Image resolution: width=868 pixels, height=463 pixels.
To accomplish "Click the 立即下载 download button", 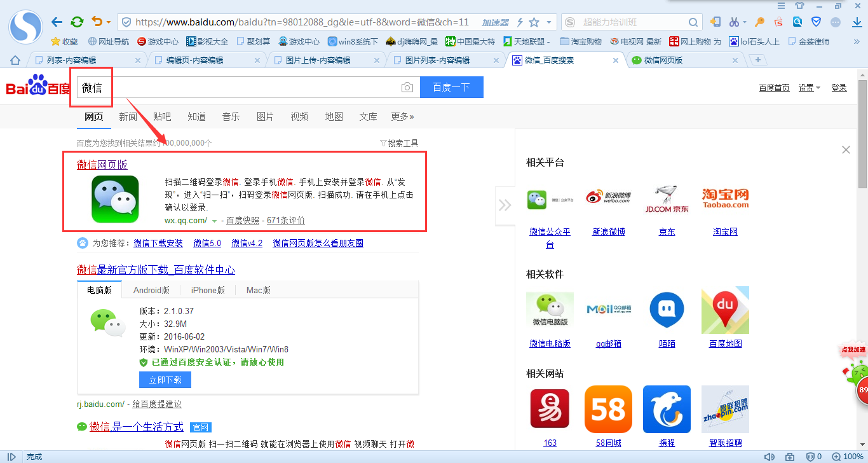I will pos(165,380).
